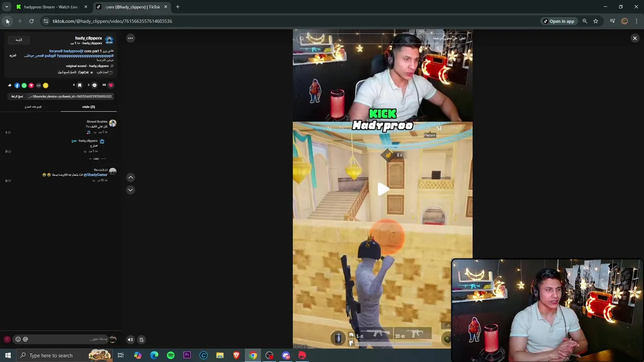Click the embed code icon
The width and height of the screenshot is (644, 362).
(x=38, y=85)
